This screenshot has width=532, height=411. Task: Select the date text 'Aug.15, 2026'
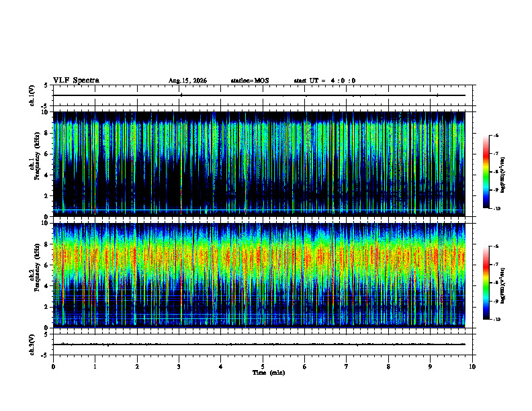[187, 81]
